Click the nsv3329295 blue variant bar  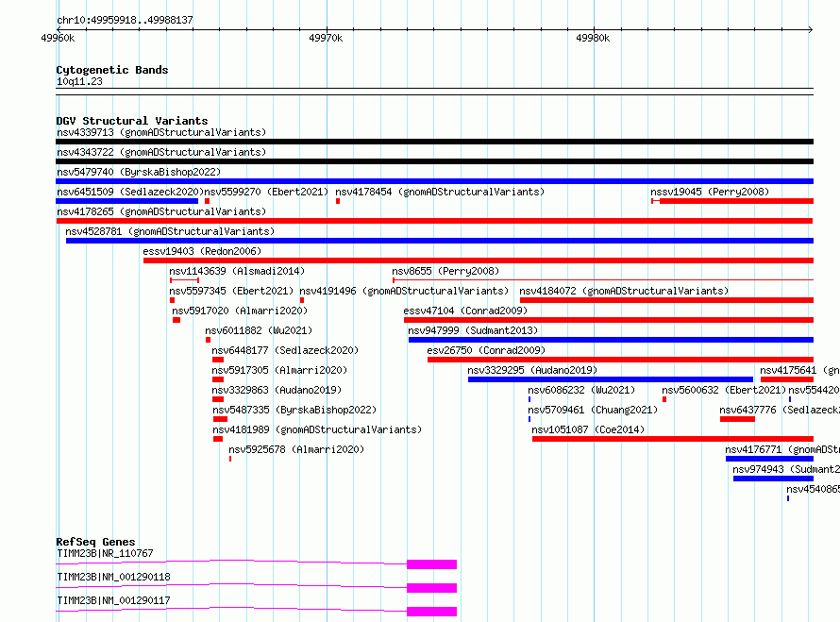(x=610, y=379)
